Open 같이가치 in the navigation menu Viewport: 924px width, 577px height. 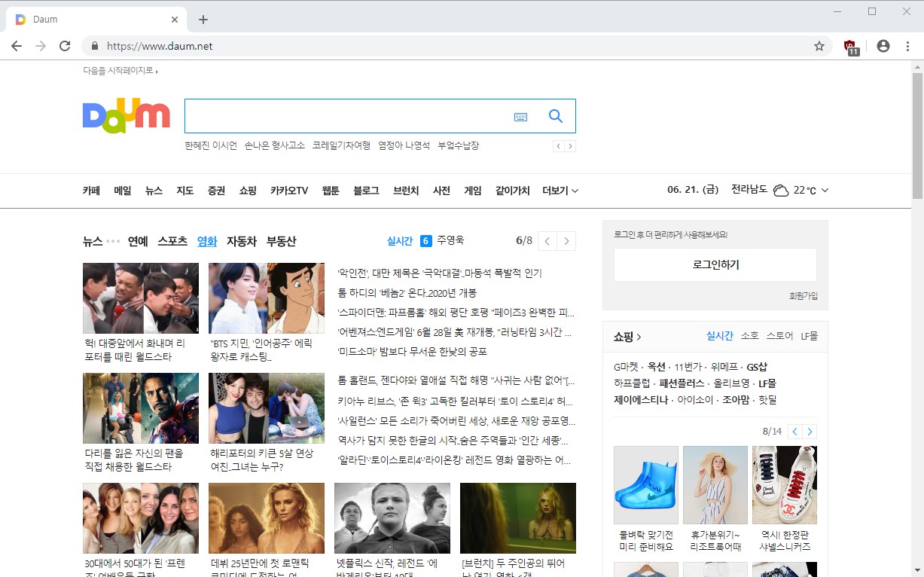click(512, 191)
